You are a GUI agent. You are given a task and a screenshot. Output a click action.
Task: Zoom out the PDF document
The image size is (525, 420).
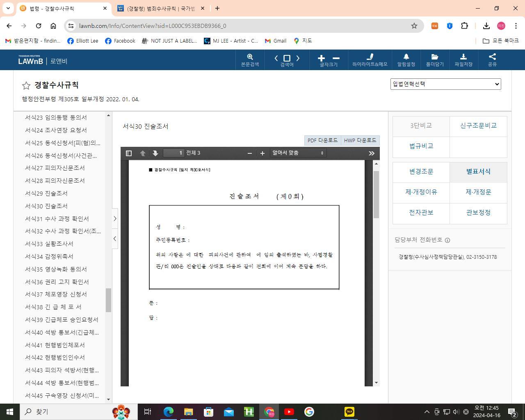coord(249,153)
